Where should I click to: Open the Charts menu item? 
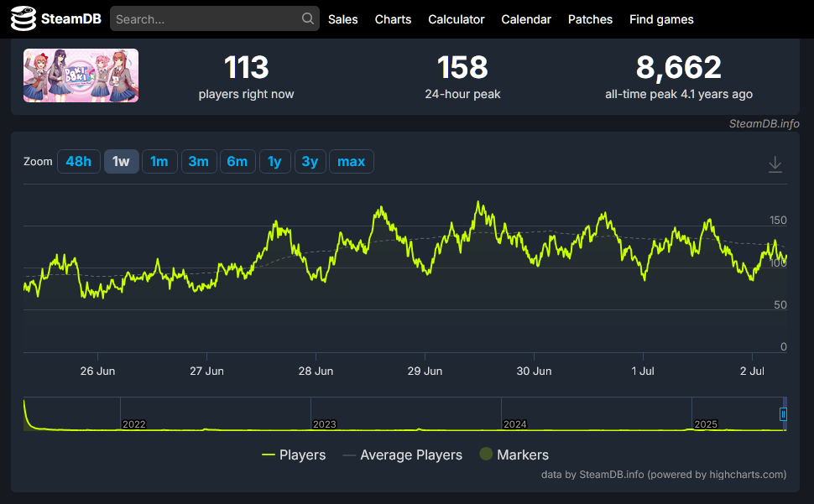[x=393, y=19]
